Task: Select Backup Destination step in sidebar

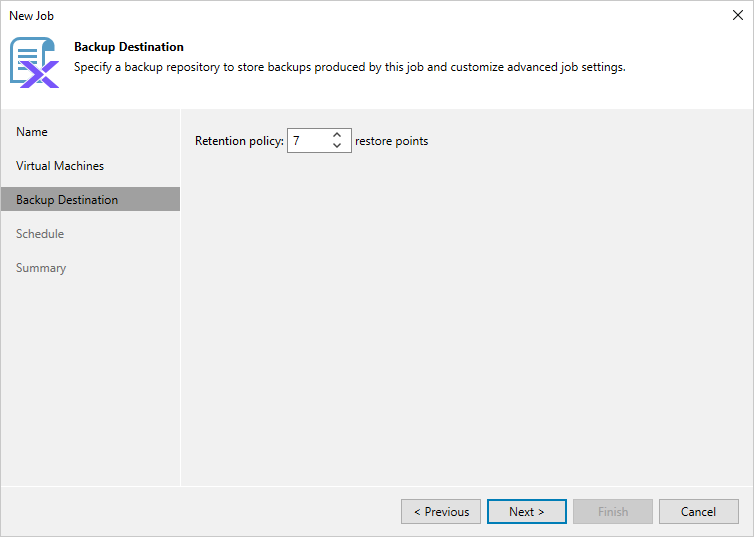Action: [67, 200]
